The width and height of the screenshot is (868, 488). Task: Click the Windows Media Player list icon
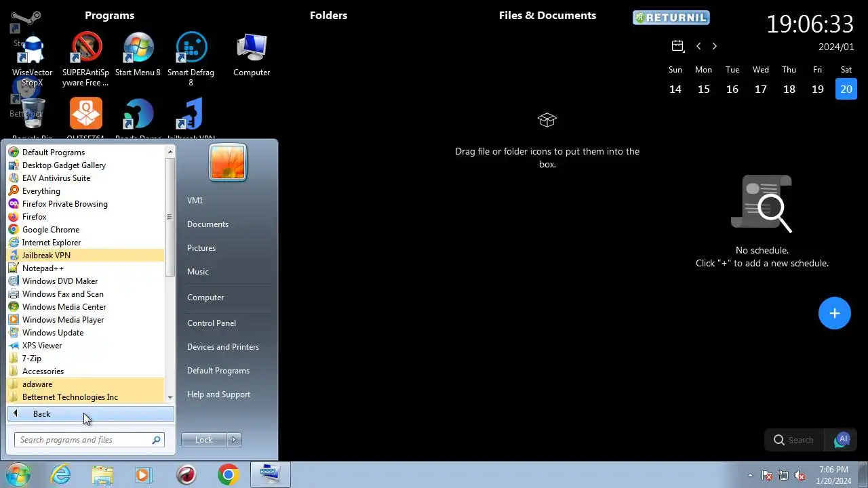[14, 320]
